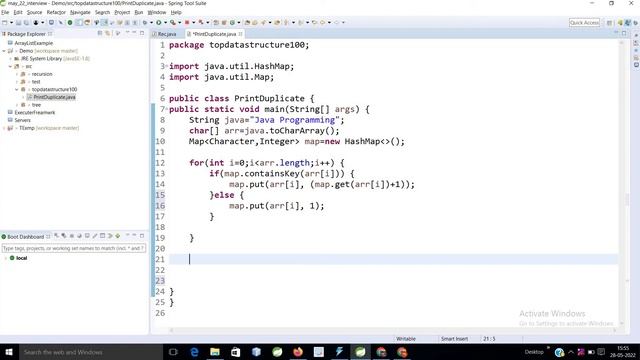Image resolution: width=640 pixels, height=360 pixels.
Task: Toggle Link with Editor in Package Explorer
Action: pyautogui.click(x=108, y=33)
